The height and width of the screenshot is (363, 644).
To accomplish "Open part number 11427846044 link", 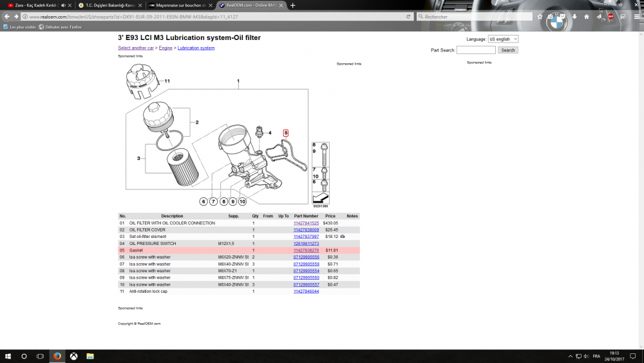I will [306, 291].
